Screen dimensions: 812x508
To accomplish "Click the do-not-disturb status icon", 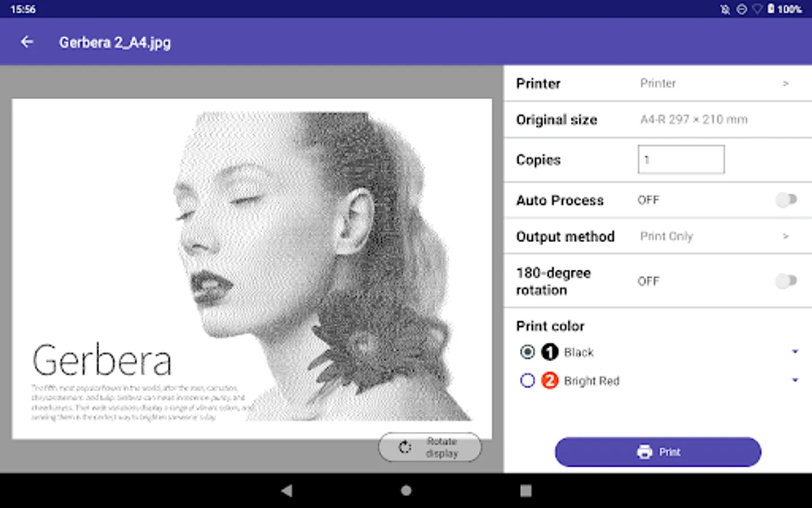I will [x=742, y=9].
